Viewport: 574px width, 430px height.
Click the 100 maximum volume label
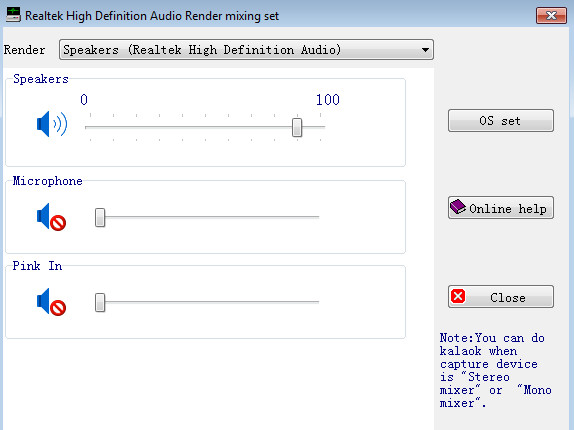[328, 100]
